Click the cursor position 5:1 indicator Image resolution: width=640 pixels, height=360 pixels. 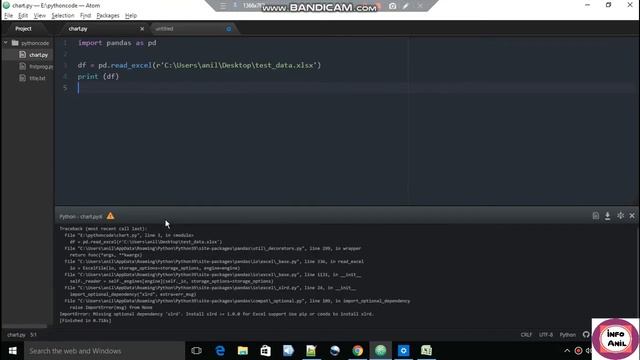[x=33, y=335]
